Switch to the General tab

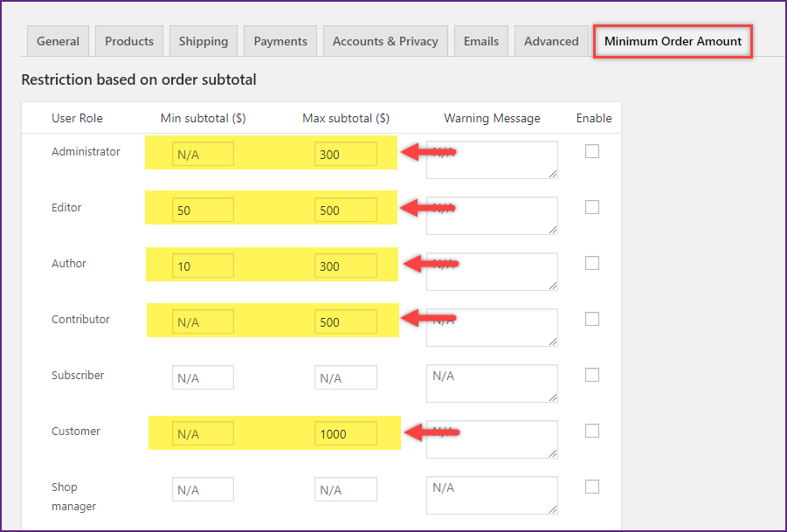click(59, 41)
